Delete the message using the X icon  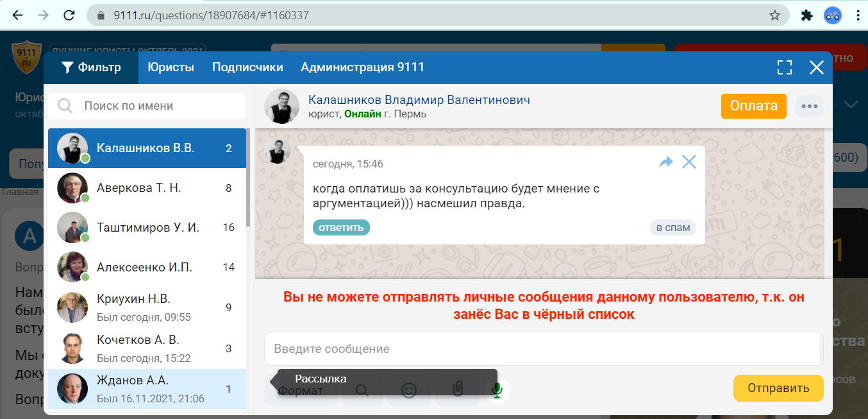[x=689, y=162]
